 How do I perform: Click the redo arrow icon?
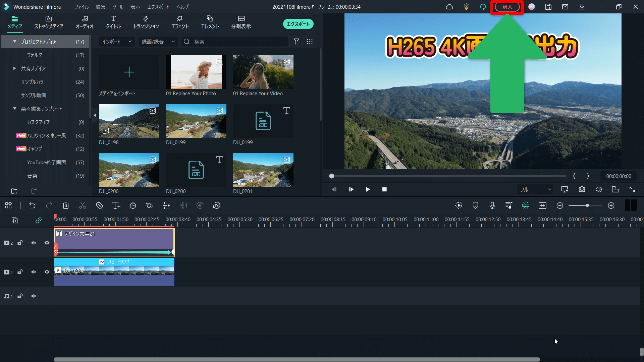[49, 205]
